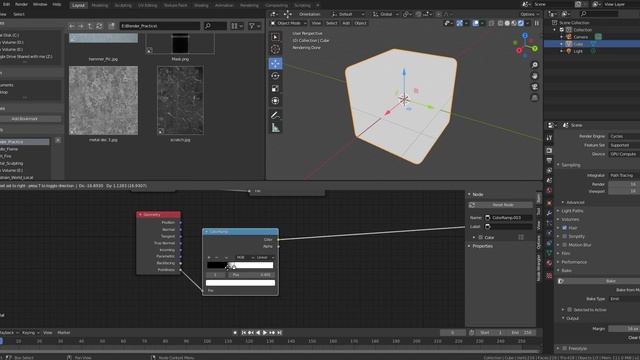Pause viewport render preview

tap(537, 23)
